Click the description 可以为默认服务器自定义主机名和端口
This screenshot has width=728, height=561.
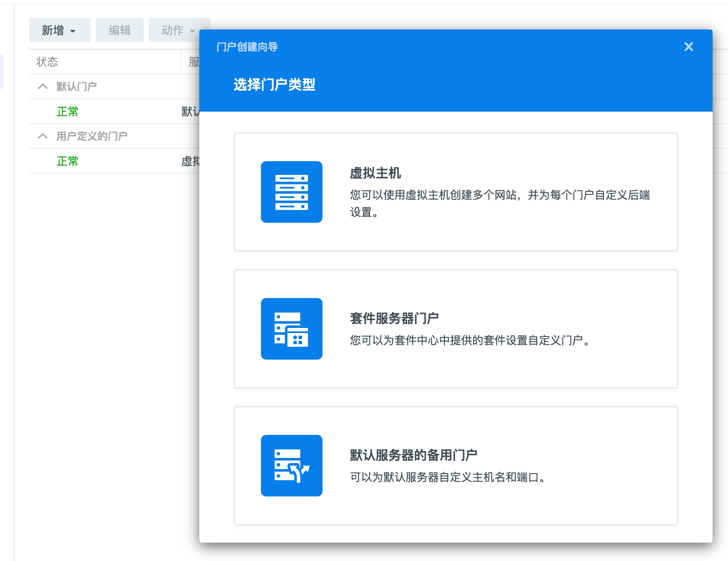pyautogui.click(x=448, y=477)
